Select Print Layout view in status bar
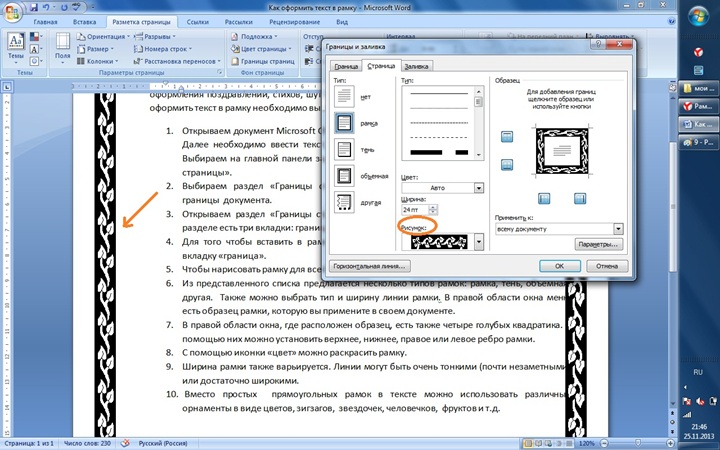Screen dimensions: 720x450 pyautogui.click(x=529, y=444)
